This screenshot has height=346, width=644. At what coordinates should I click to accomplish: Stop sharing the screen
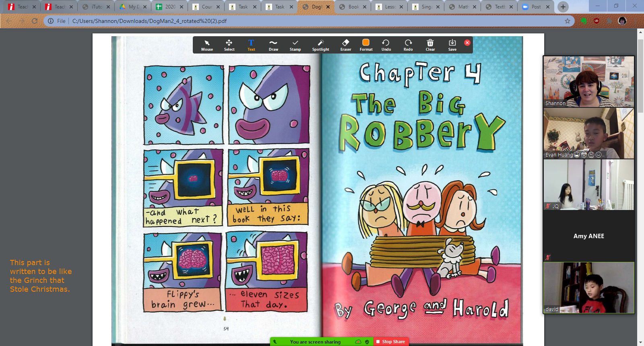[390, 342]
